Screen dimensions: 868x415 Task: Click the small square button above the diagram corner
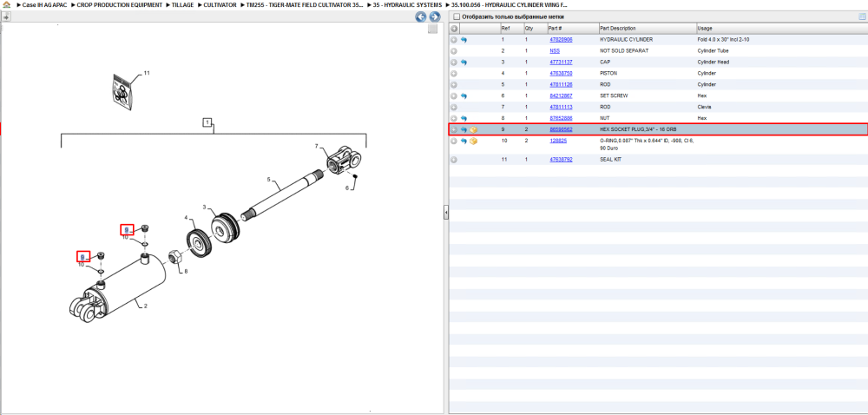[433, 29]
